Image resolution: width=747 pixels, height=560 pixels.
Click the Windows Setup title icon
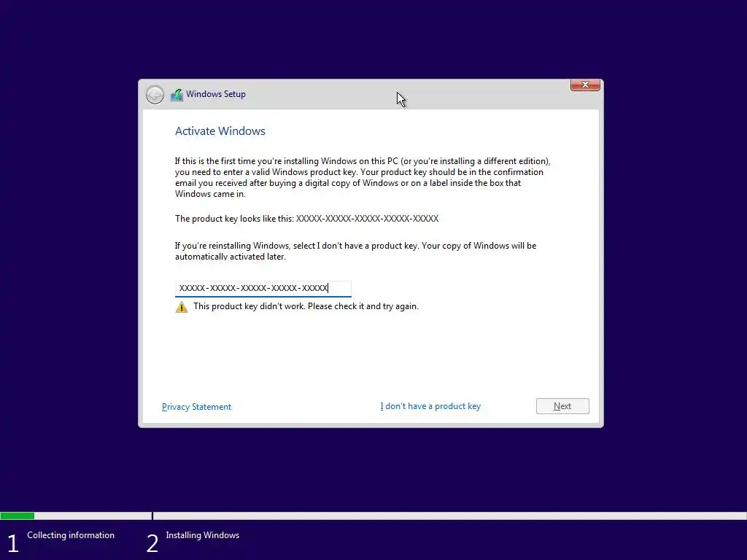pyautogui.click(x=177, y=94)
